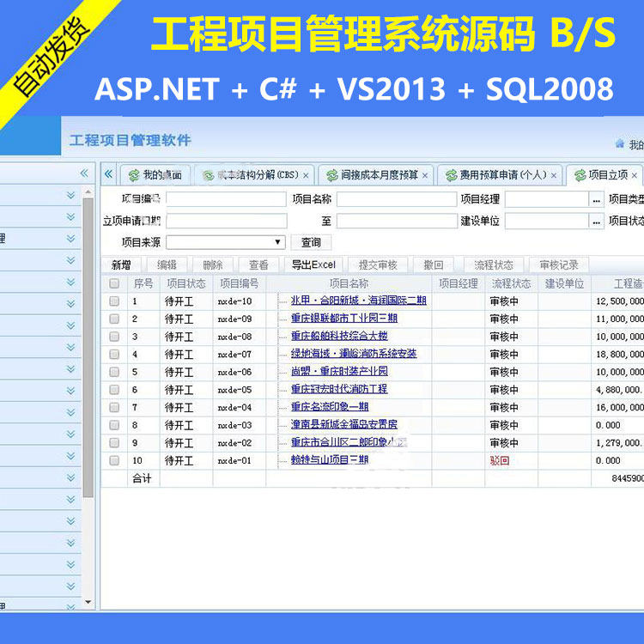Viewport: 644px width, 644px height.
Task: Click sidebar scrollbar up arrow
Action: (88, 191)
